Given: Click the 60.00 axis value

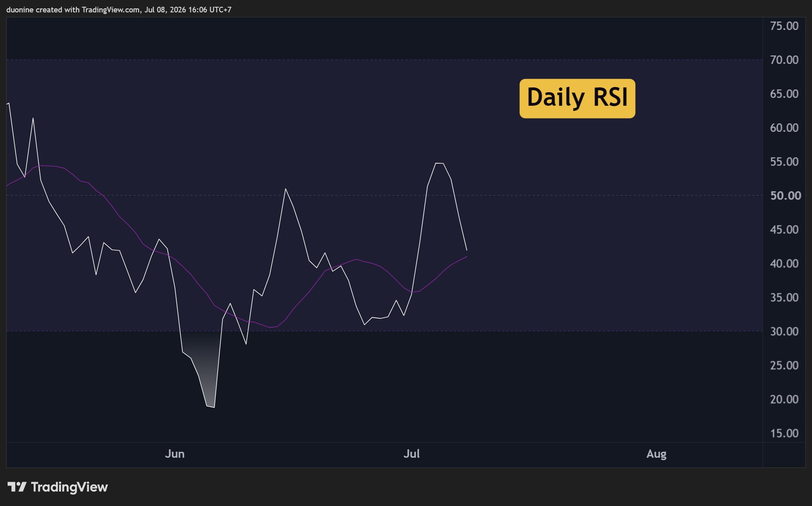Looking at the screenshot, I should 784,128.
